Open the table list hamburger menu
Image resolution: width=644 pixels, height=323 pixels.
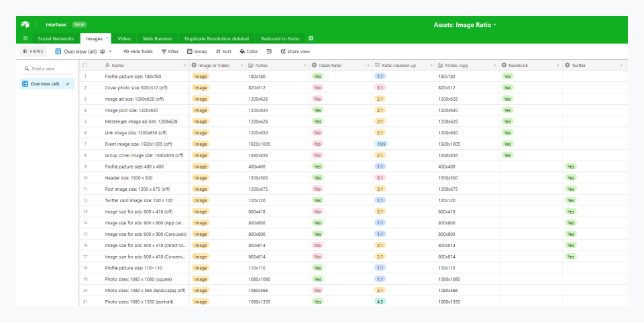click(x=25, y=38)
